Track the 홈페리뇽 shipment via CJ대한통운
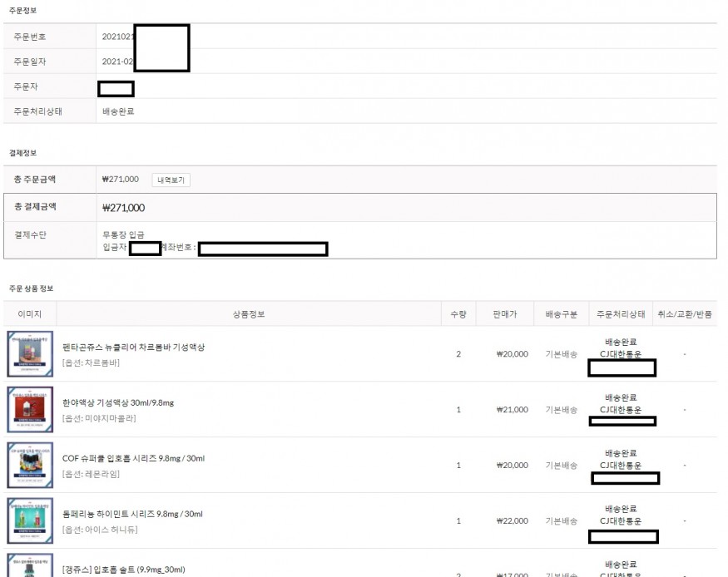 (621, 521)
